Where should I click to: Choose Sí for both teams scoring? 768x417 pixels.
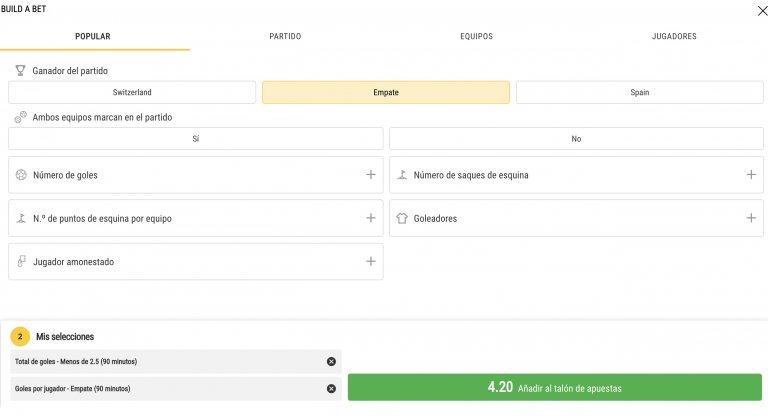195,139
